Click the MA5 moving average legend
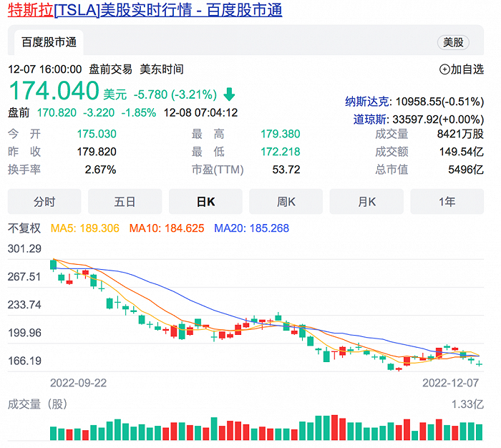The image size is (501, 448). point(85,228)
